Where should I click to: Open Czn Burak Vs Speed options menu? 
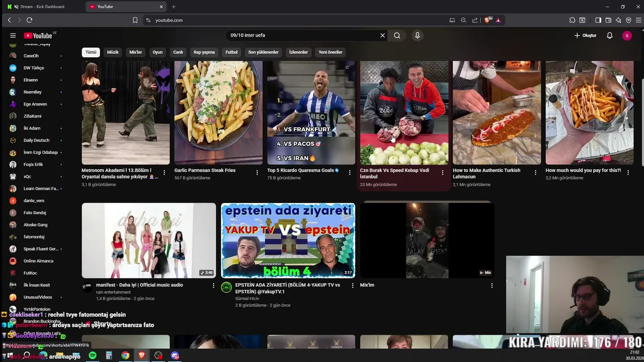tap(443, 172)
